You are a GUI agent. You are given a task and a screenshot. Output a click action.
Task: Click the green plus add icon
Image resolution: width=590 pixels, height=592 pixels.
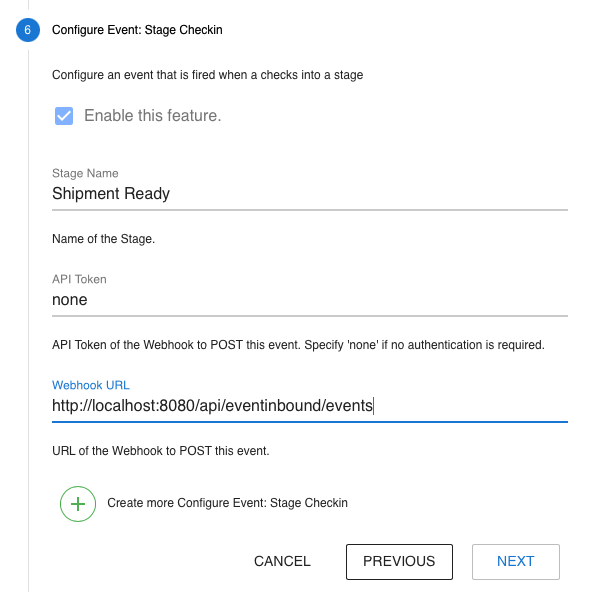click(x=78, y=504)
